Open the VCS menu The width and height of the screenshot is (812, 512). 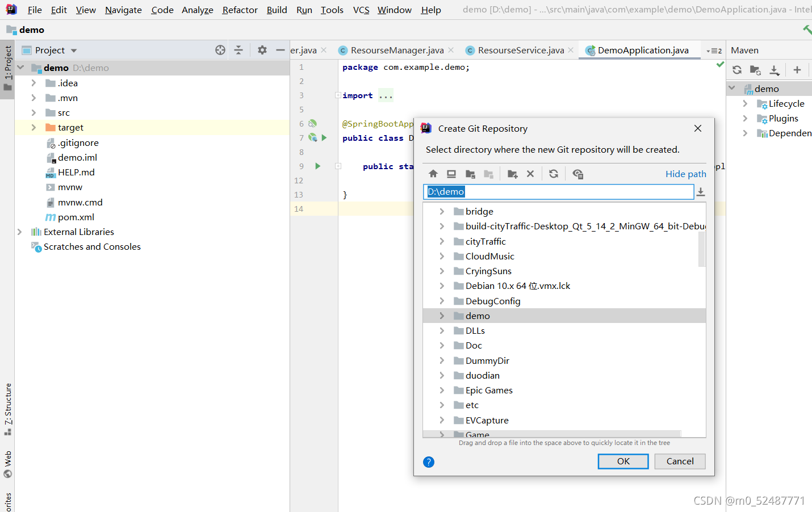coord(361,10)
